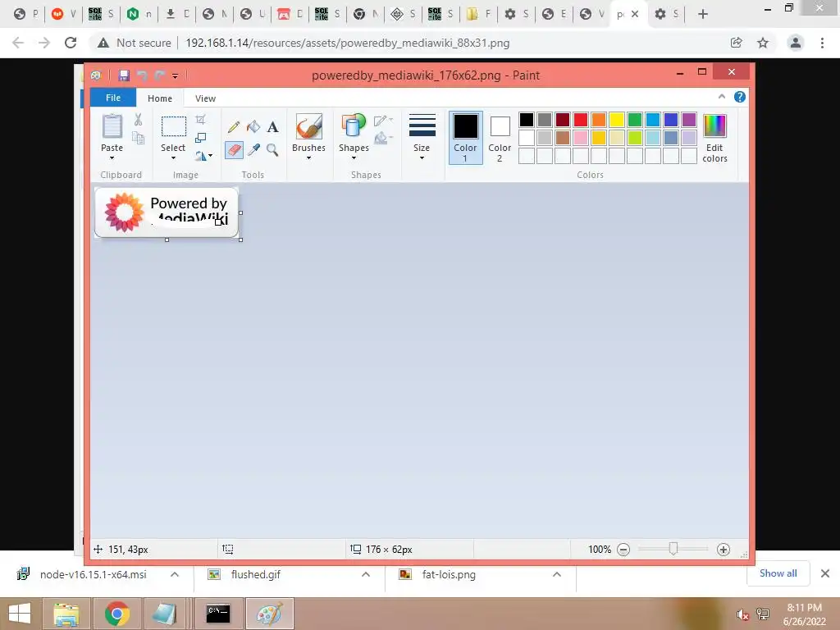The image size is (840, 630).
Task: Open fat-lois.png from downloads bar
Action: click(449, 574)
